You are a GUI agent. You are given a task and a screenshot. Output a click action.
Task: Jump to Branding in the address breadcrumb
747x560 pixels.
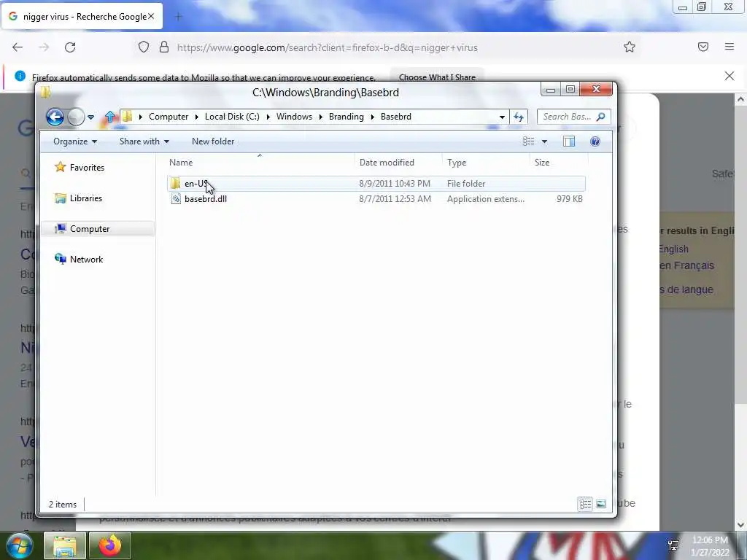346,117
